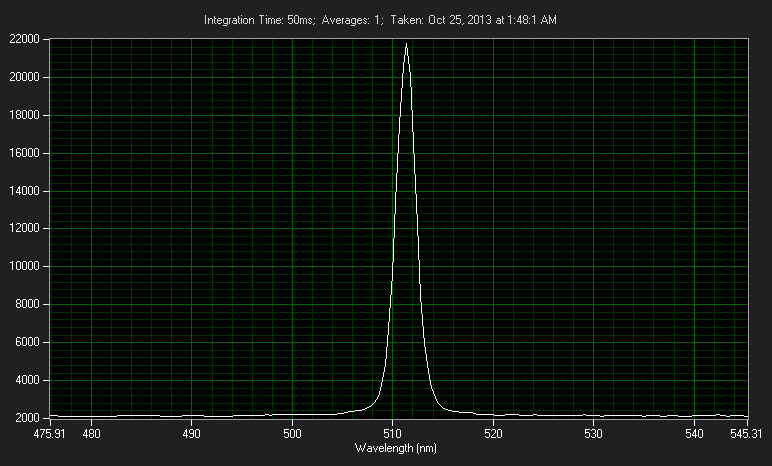Screen dimensions: 772x466
Task: Click the y-axis value 8000
Action: click(x=27, y=304)
